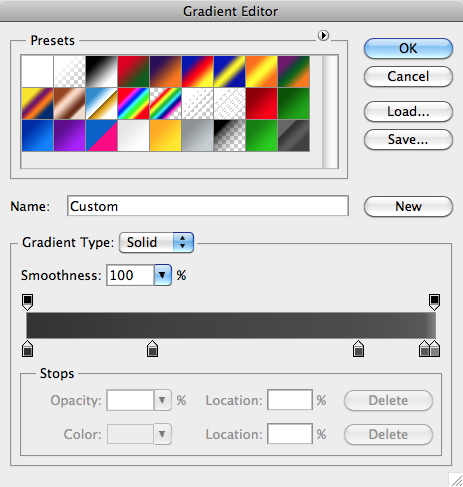The width and height of the screenshot is (463, 487).
Task: Click the Opacity value field in Stops
Action: click(x=130, y=400)
